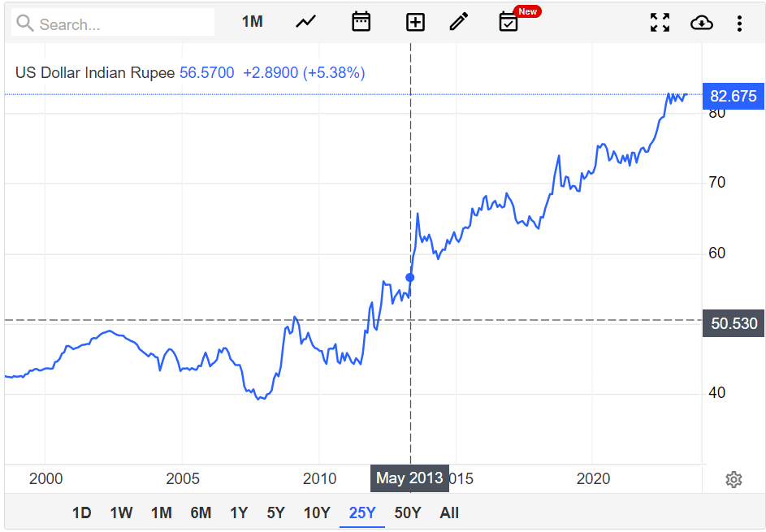Screen dimensions: 766x532
Task: Toggle fullscreen chart view
Action: tap(660, 23)
